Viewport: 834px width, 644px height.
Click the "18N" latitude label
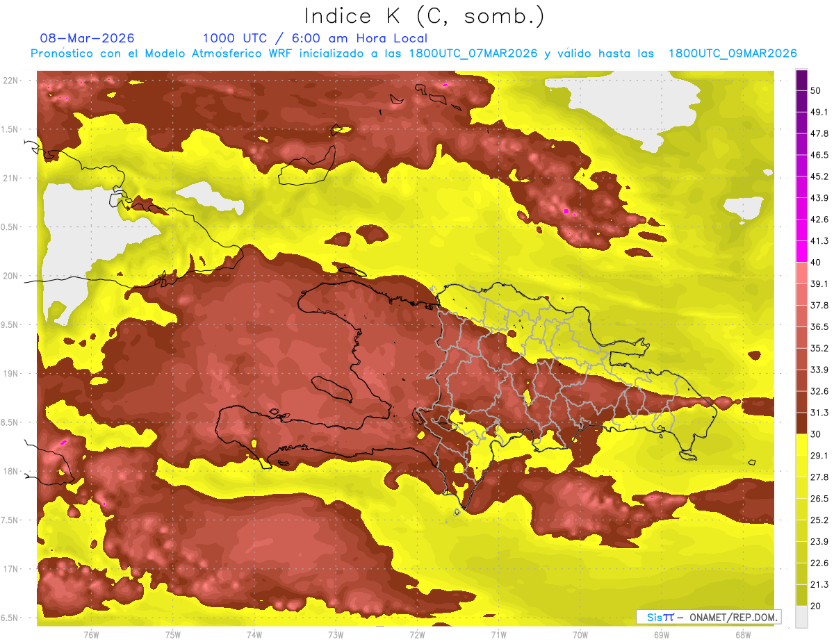[x=10, y=471]
